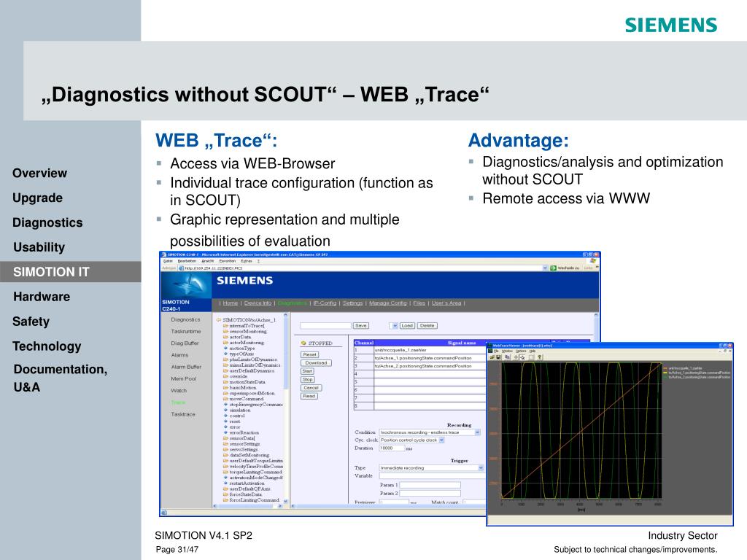Open User's Area link
The height and width of the screenshot is (560, 747).
446,303
